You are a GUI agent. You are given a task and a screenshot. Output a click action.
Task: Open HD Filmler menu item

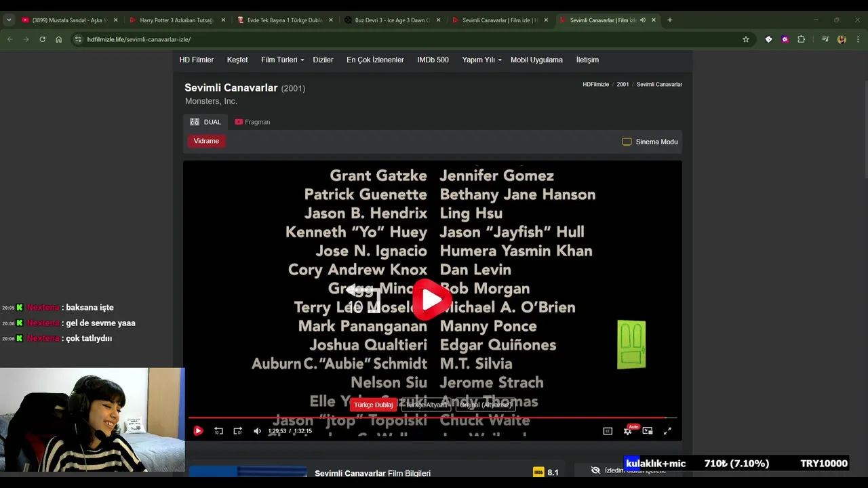pyautogui.click(x=196, y=60)
